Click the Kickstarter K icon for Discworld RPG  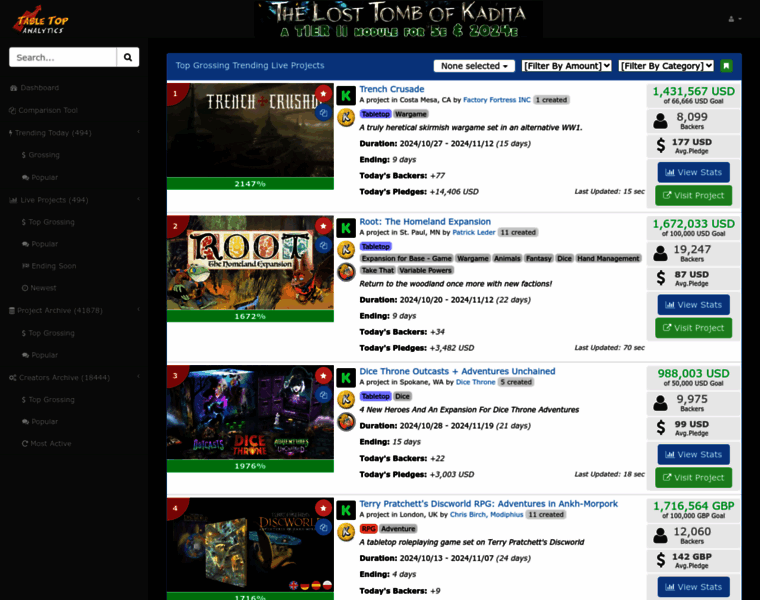pyautogui.click(x=346, y=510)
